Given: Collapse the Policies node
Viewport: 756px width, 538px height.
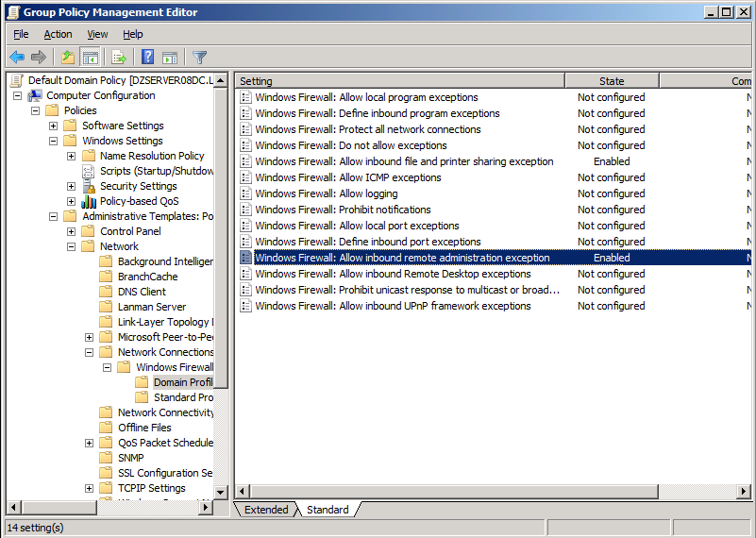Looking at the screenshot, I should 35,110.
